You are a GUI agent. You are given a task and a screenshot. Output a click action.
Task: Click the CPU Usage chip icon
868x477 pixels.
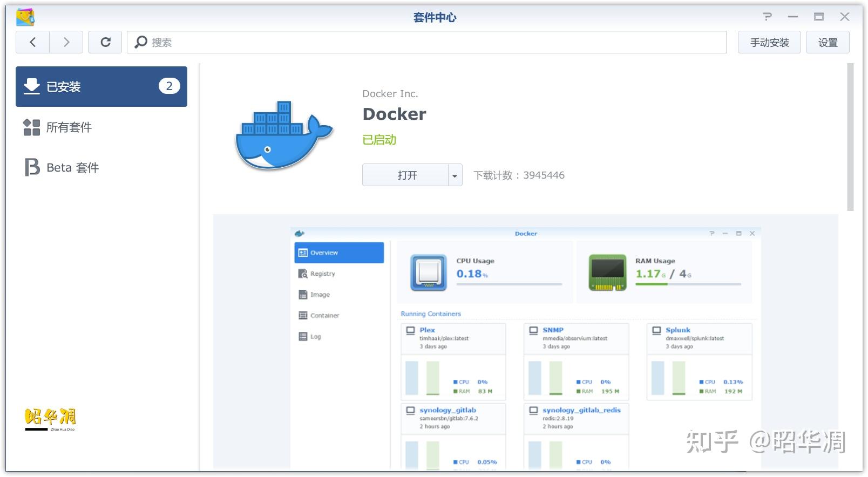click(x=429, y=272)
